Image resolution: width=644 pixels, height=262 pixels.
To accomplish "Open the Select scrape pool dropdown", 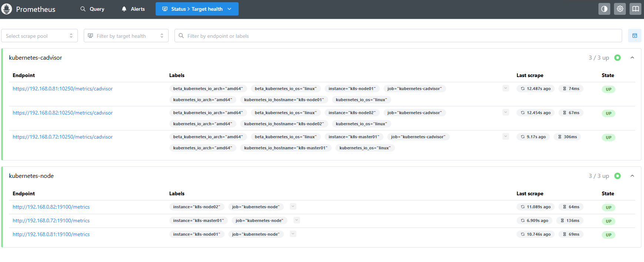I will point(39,36).
